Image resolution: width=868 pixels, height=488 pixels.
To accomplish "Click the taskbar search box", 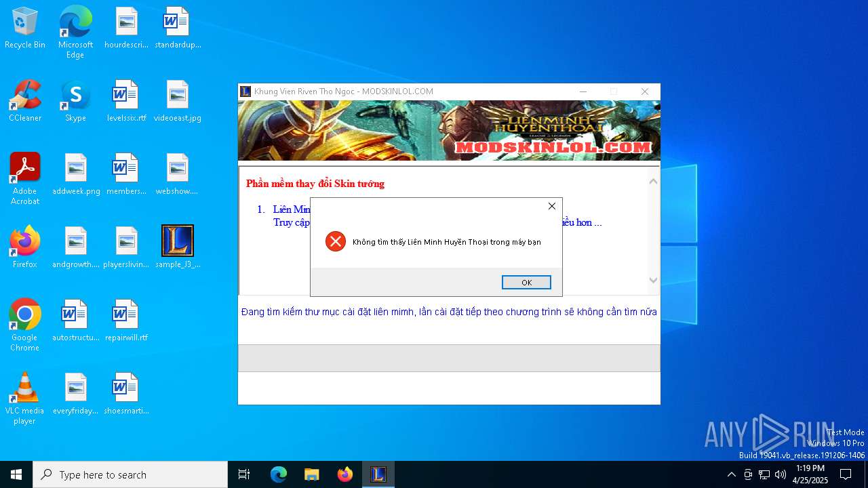I will pos(130,474).
